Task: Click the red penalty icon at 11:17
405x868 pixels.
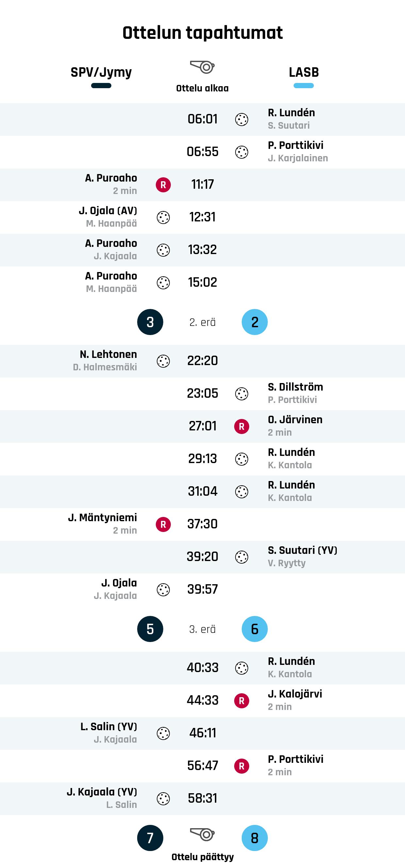Action: [x=163, y=185]
